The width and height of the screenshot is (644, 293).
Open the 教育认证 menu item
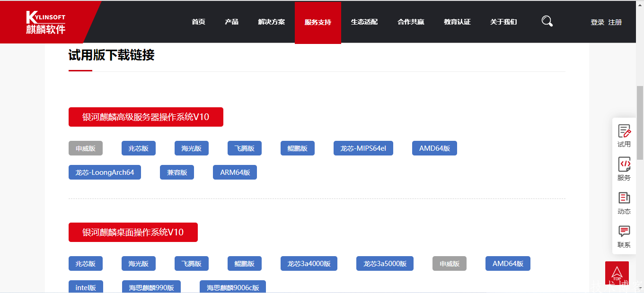(x=457, y=22)
